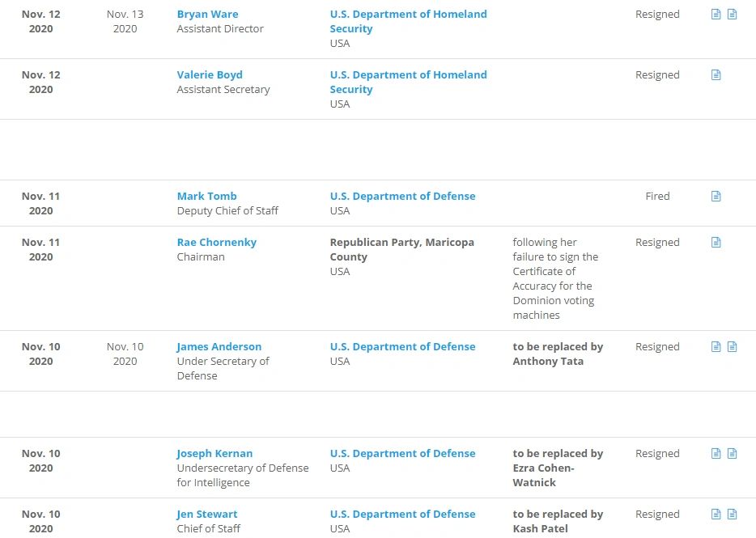Open second document icon in Bryan Ware row
This screenshot has height=538, width=756.
pos(732,15)
